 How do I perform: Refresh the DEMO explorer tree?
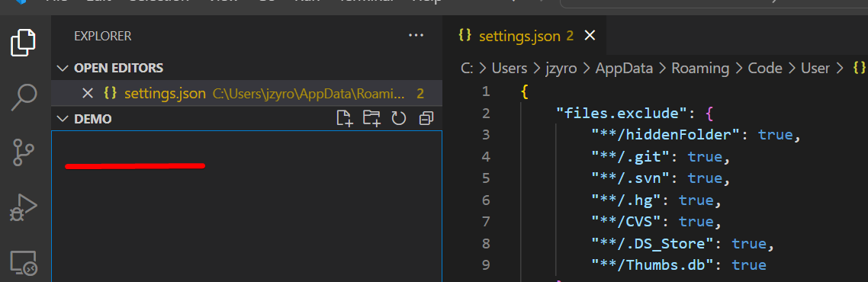399,118
